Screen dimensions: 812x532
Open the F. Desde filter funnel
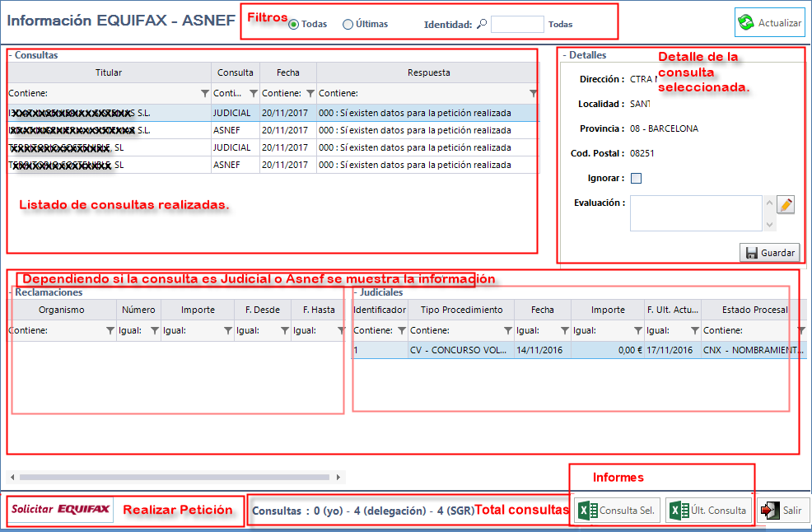click(285, 330)
